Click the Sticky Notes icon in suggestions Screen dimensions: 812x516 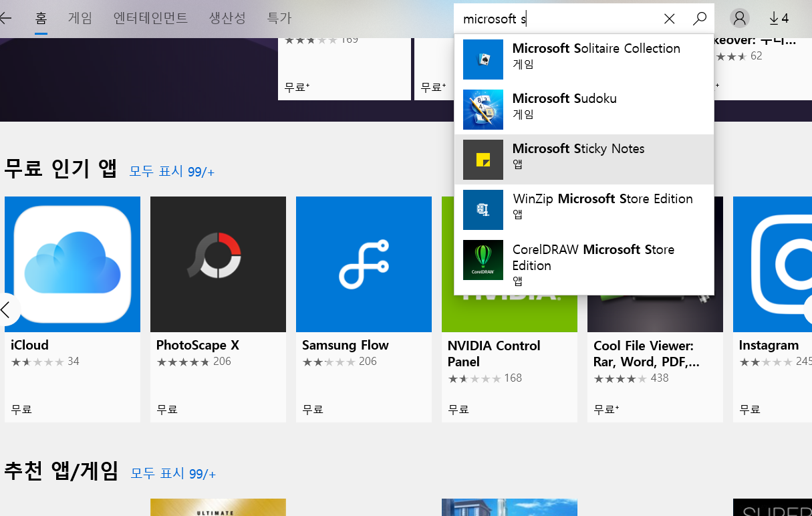[483, 160]
